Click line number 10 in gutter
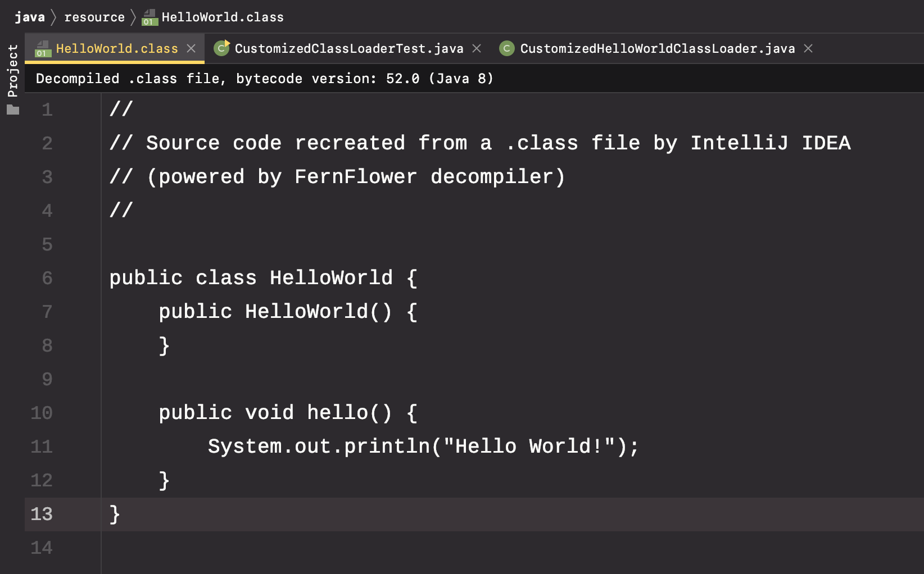Image resolution: width=924 pixels, height=574 pixels. point(42,413)
